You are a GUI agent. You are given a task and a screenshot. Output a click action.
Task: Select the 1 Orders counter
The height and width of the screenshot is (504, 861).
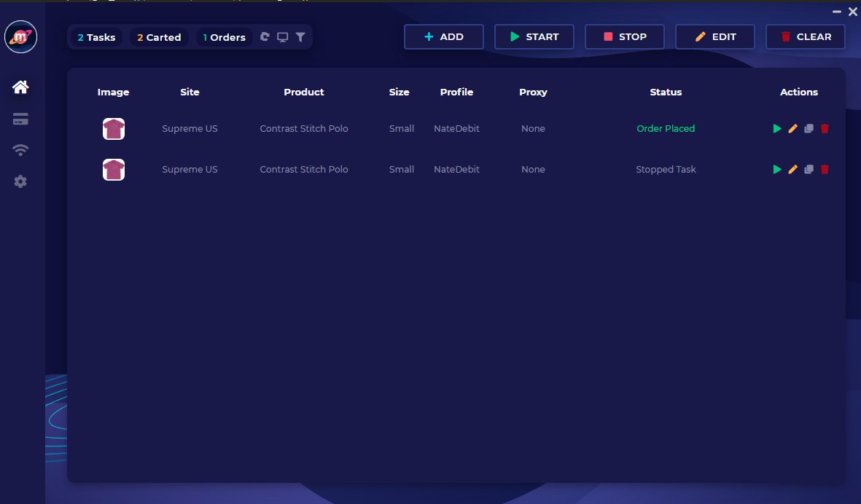[224, 37]
